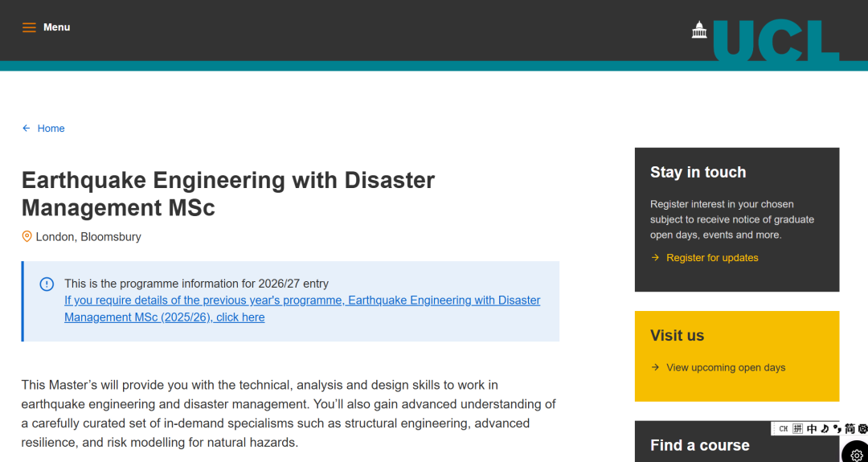Click the location pin icon
This screenshot has height=462, width=868.
tap(27, 237)
